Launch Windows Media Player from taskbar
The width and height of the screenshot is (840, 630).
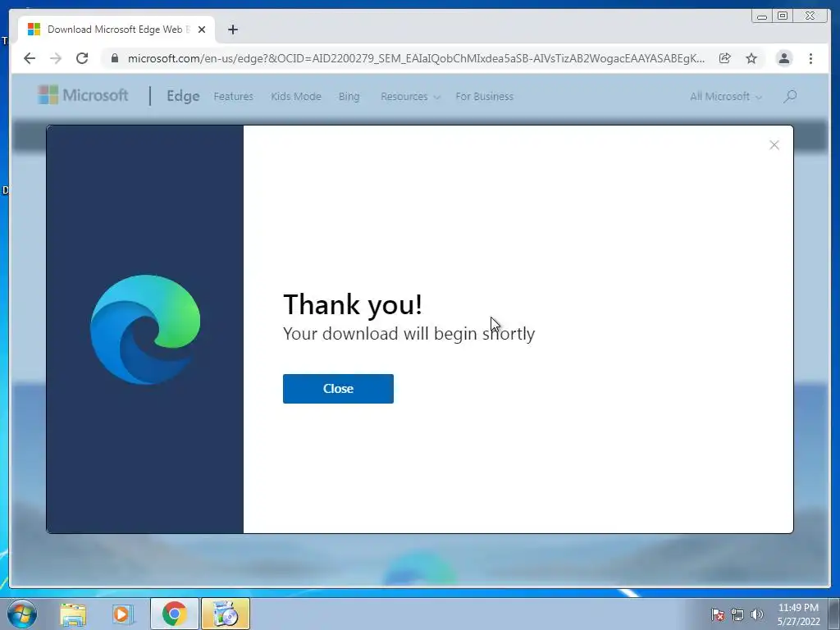[x=122, y=614]
